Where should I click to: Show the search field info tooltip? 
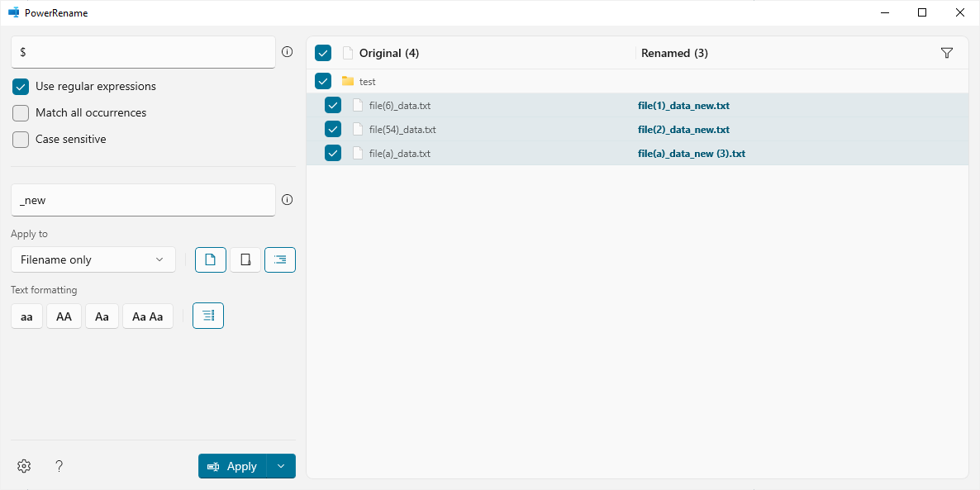pos(287,51)
